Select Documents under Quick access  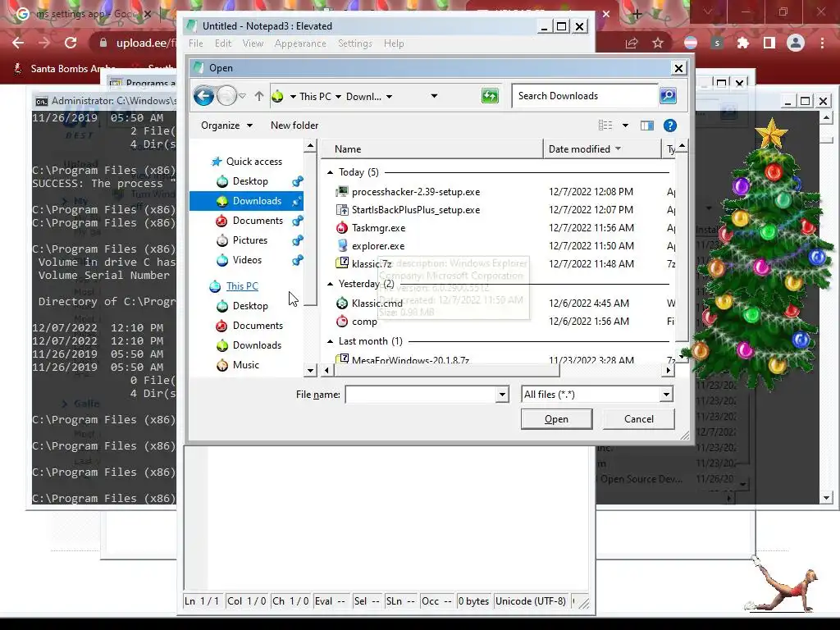coord(258,221)
